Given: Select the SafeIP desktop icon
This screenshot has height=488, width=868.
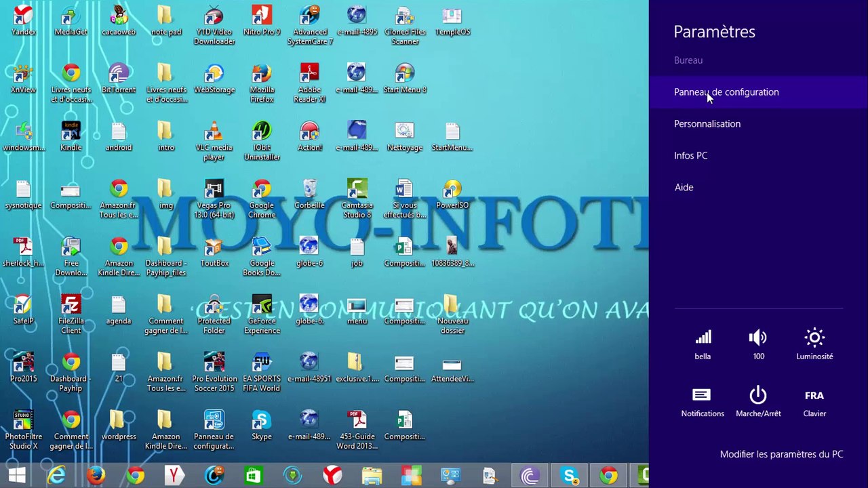Looking at the screenshot, I should click(23, 310).
